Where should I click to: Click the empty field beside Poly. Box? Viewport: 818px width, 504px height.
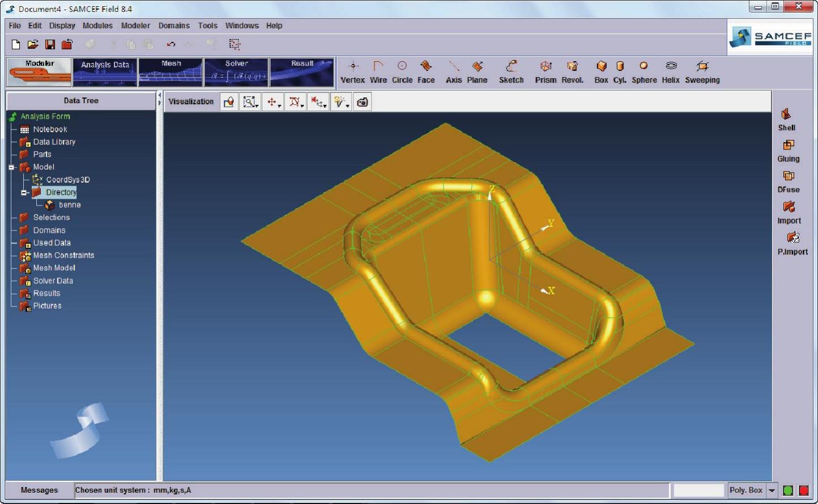click(x=698, y=490)
